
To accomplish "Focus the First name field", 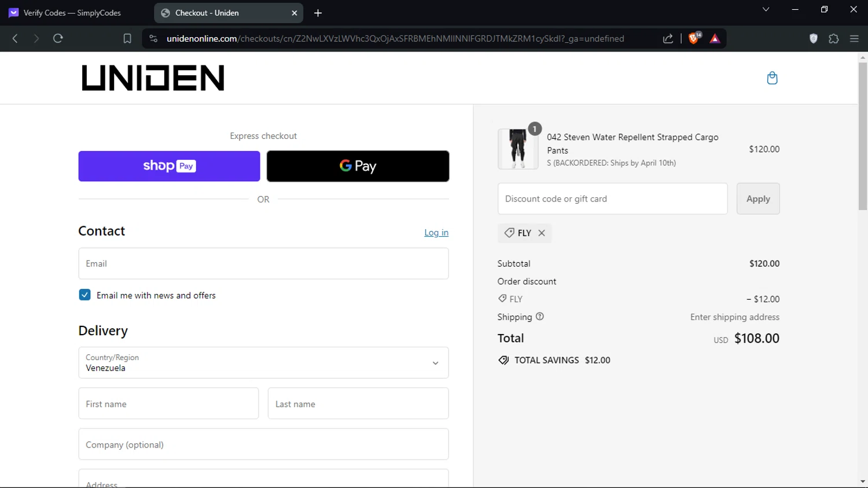I will click(x=168, y=403).
